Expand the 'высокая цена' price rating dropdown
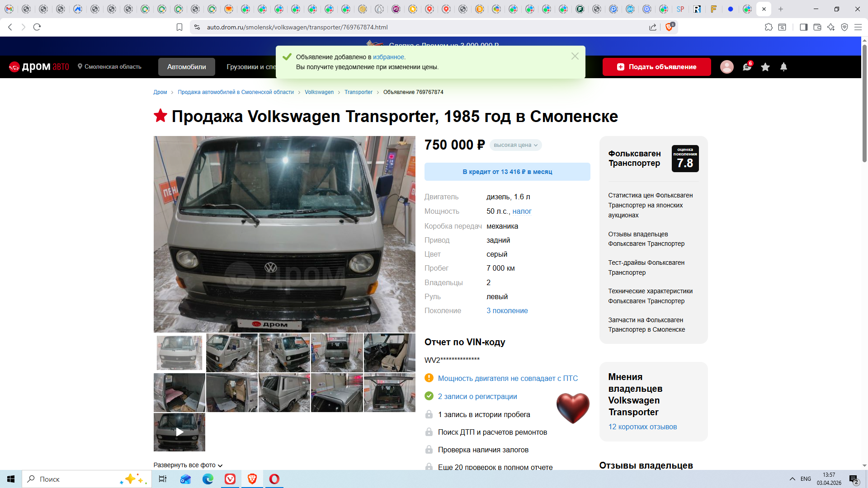The height and width of the screenshot is (488, 868). (515, 145)
